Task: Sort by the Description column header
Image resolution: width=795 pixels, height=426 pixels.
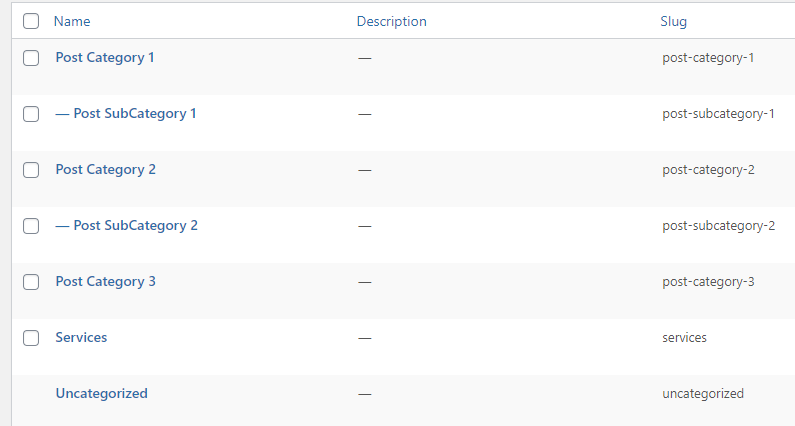Action: [x=391, y=21]
